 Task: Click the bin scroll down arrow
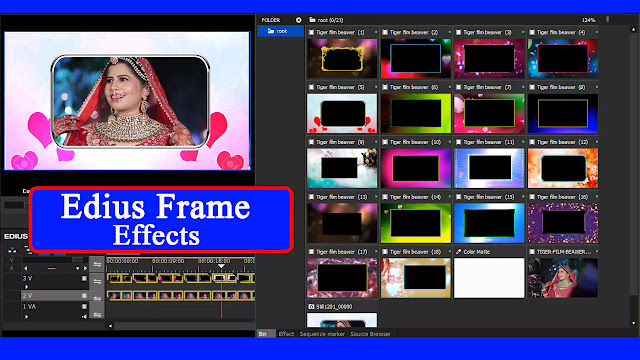(x=633, y=323)
